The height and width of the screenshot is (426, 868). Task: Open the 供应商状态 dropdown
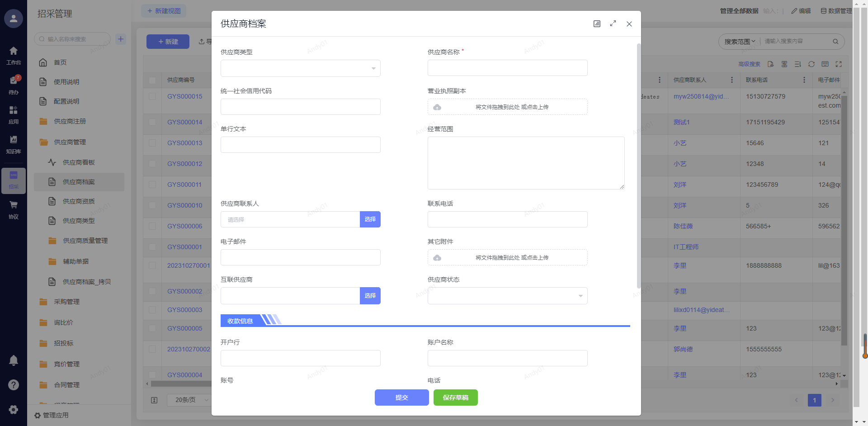(x=507, y=296)
